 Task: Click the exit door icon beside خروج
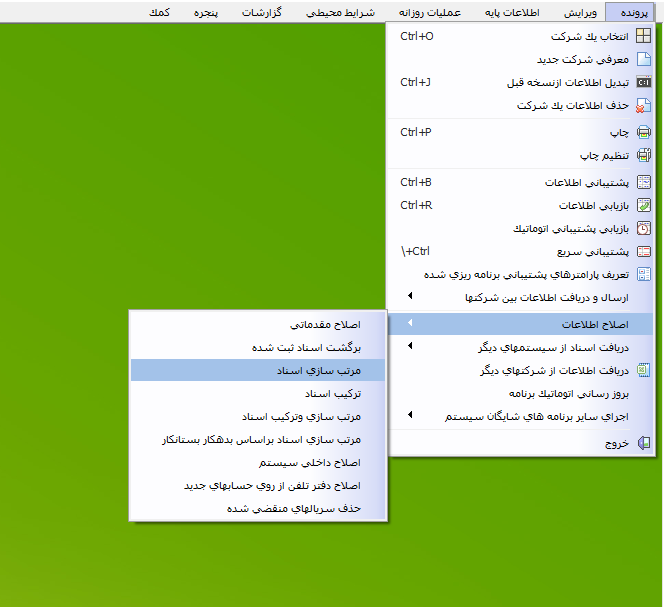click(x=644, y=443)
